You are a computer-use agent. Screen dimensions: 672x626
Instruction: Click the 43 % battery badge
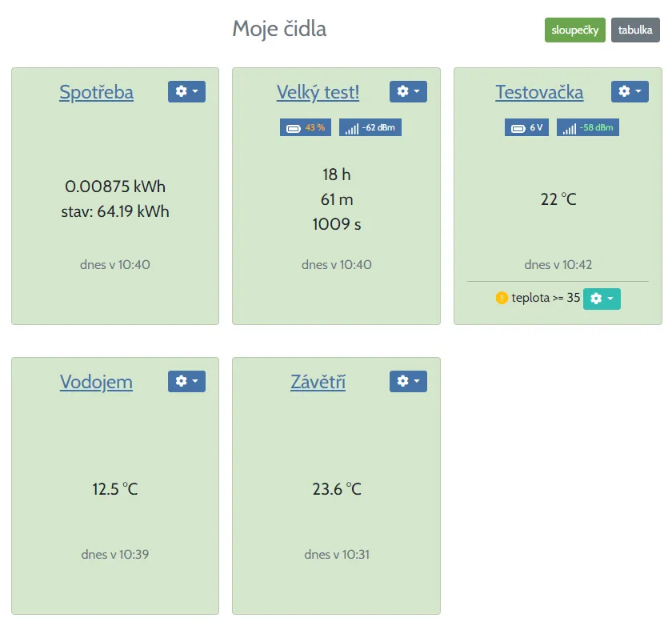[306, 127]
